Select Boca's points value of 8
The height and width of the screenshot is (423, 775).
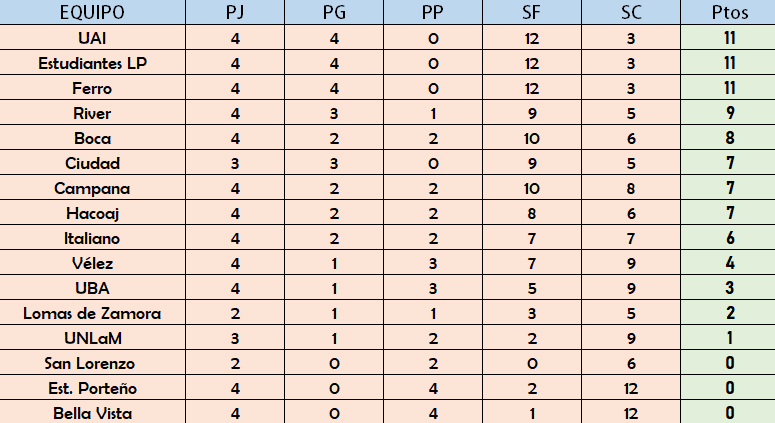(728, 138)
